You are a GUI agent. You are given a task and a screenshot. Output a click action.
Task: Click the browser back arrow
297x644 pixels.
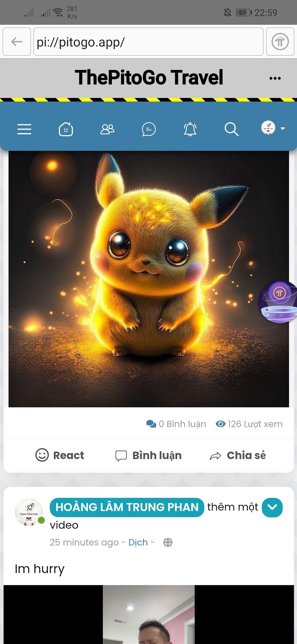pyautogui.click(x=17, y=42)
